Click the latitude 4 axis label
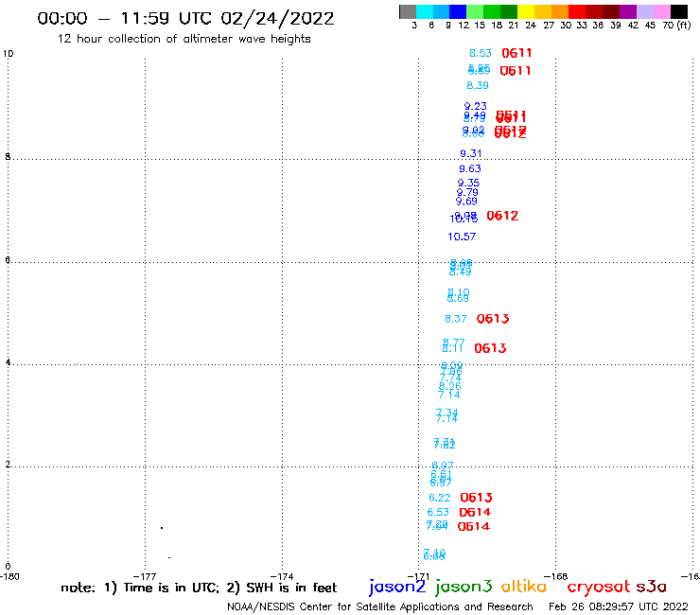This screenshot has width=700, height=615. tap(8, 361)
